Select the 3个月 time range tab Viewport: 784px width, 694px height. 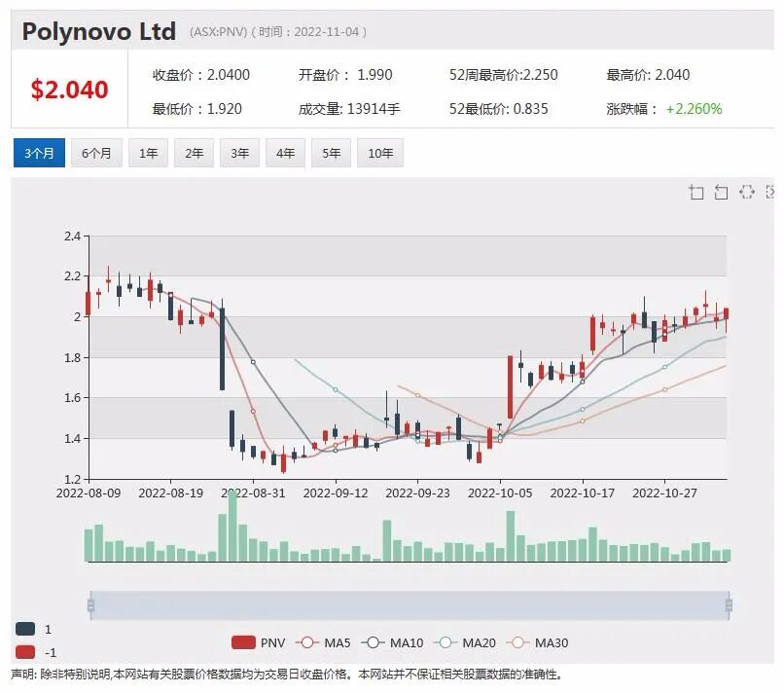coord(39,153)
